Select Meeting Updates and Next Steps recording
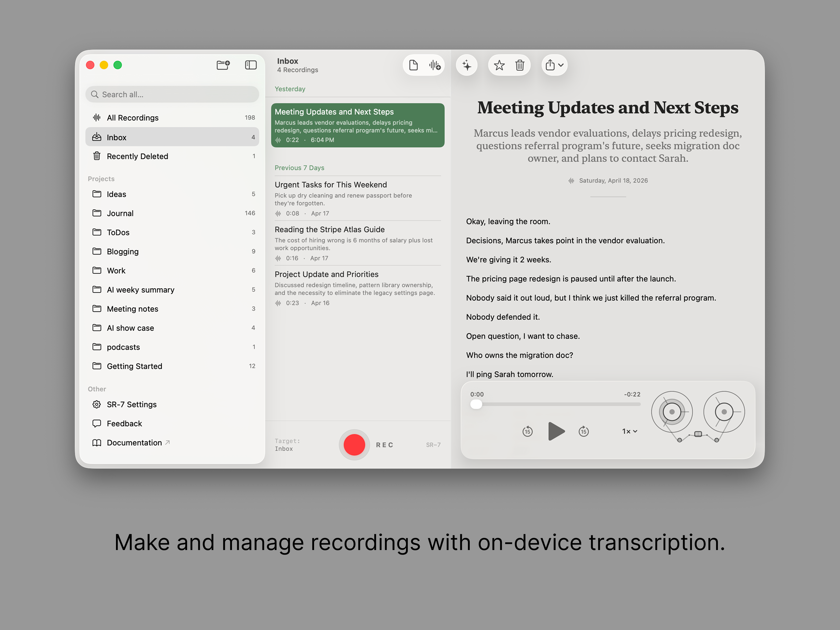Viewport: 840px width, 630px height. pyautogui.click(x=358, y=125)
